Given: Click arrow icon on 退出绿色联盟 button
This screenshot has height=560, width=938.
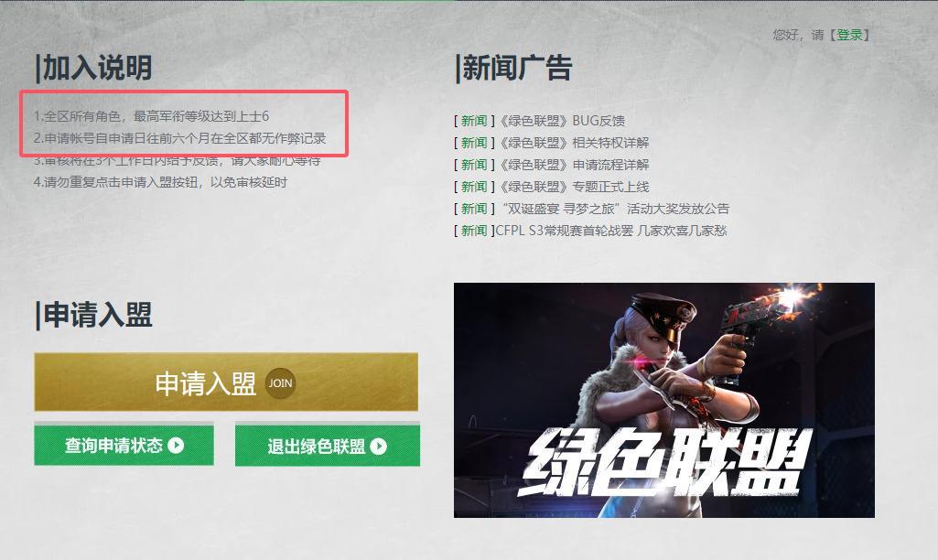Looking at the screenshot, I should (379, 447).
